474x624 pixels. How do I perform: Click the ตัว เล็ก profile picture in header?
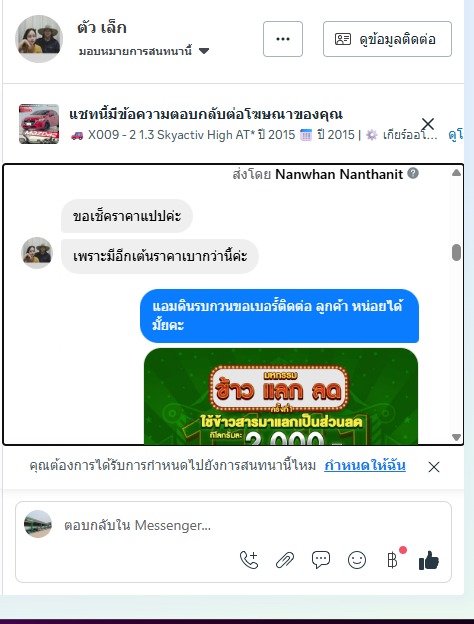coord(39,39)
